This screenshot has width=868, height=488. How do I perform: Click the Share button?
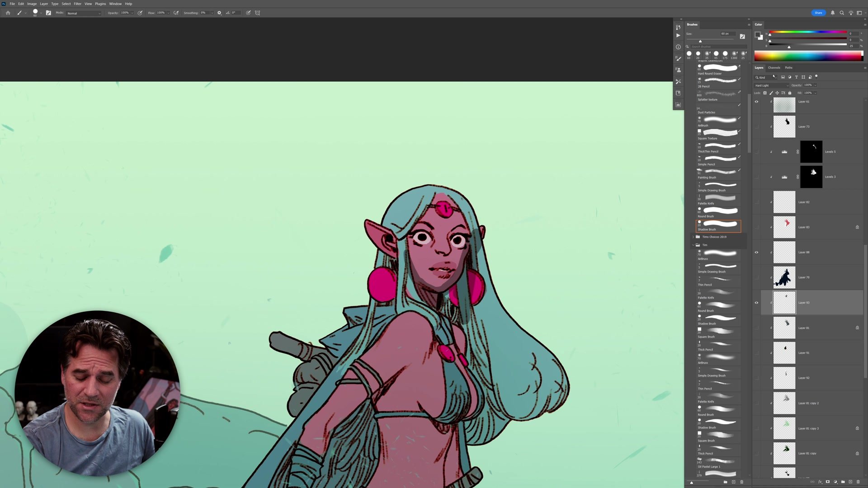pyautogui.click(x=818, y=13)
